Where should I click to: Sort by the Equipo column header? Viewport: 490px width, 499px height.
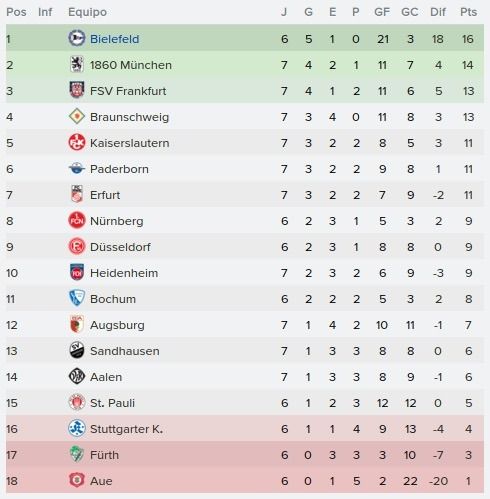click(x=87, y=12)
